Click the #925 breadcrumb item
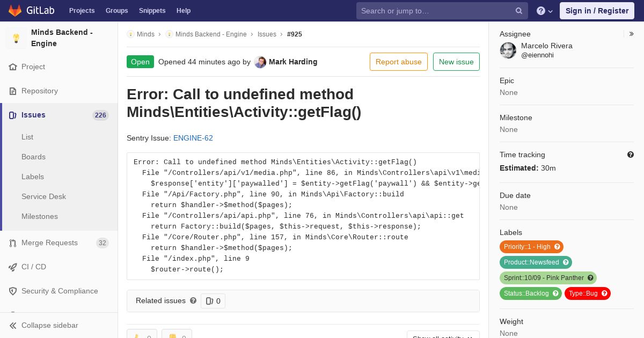644x338 pixels. tap(295, 34)
